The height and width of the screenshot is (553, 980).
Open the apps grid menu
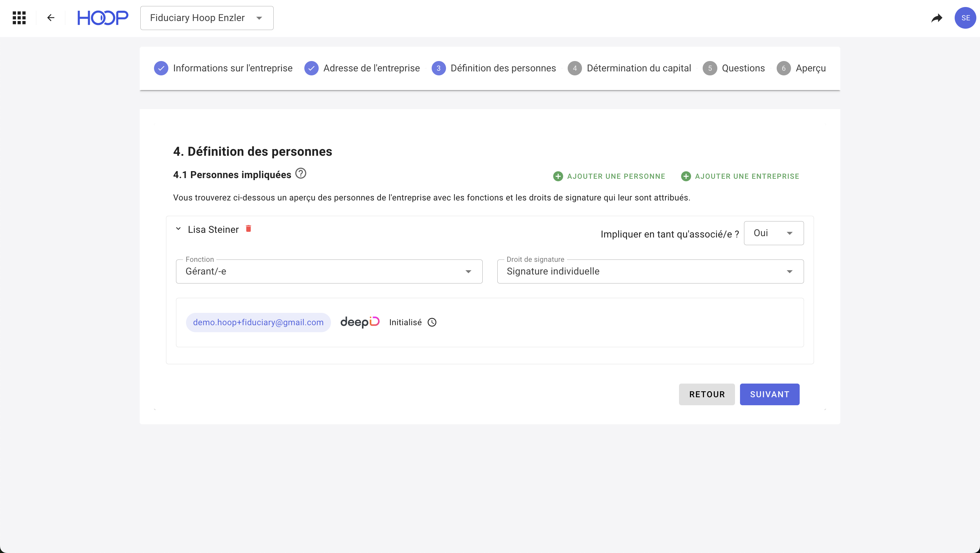[x=19, y=18]
